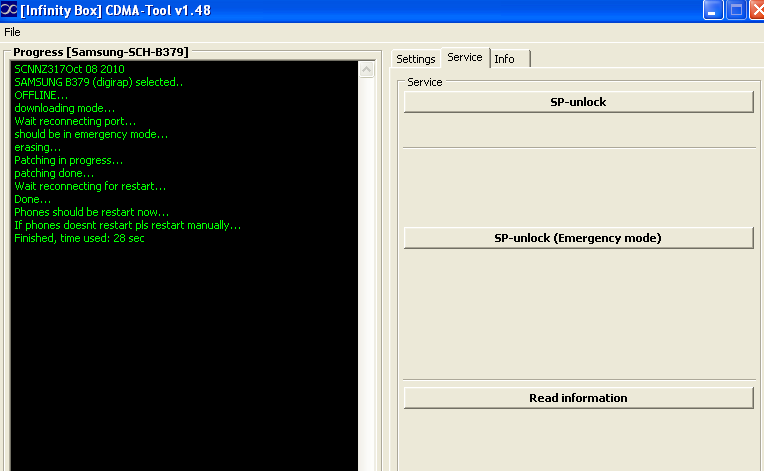Open the File menu

pos(12,32)
